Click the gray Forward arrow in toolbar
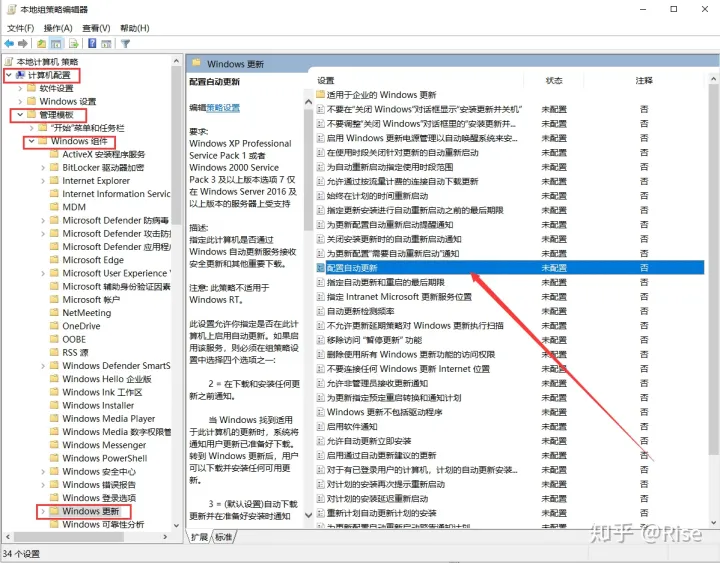The height and width of the screenshot is (563, 720). [22, 44]
